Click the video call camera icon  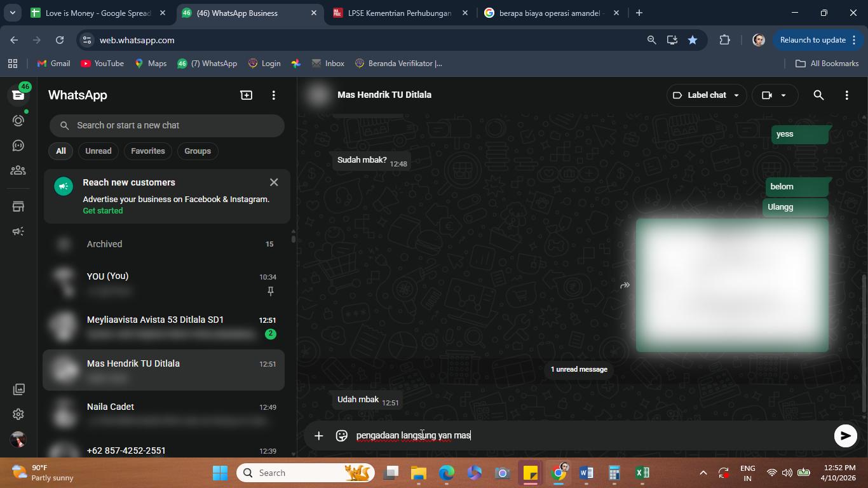pyautogui.click(x=767, y=95)
